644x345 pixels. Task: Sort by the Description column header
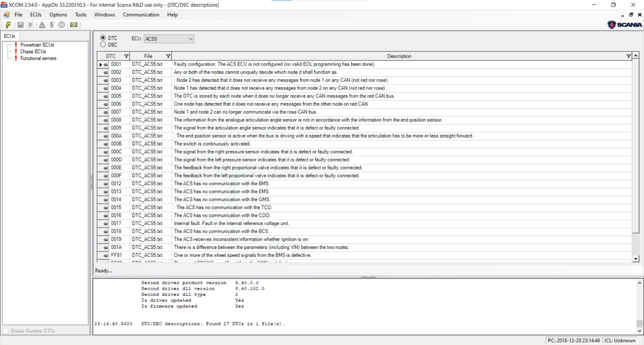(x=399, y=56)
